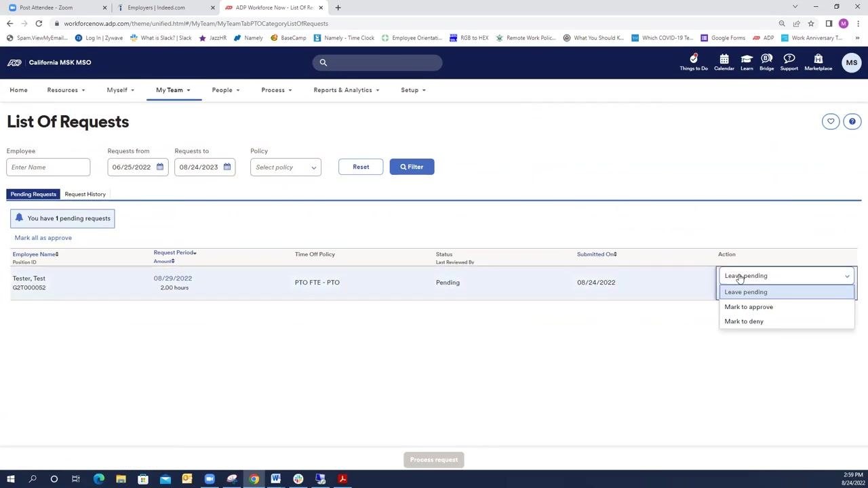Screen dimensions: 868x488
Task: Open Word from taskbar
Action: pos(275,479)
